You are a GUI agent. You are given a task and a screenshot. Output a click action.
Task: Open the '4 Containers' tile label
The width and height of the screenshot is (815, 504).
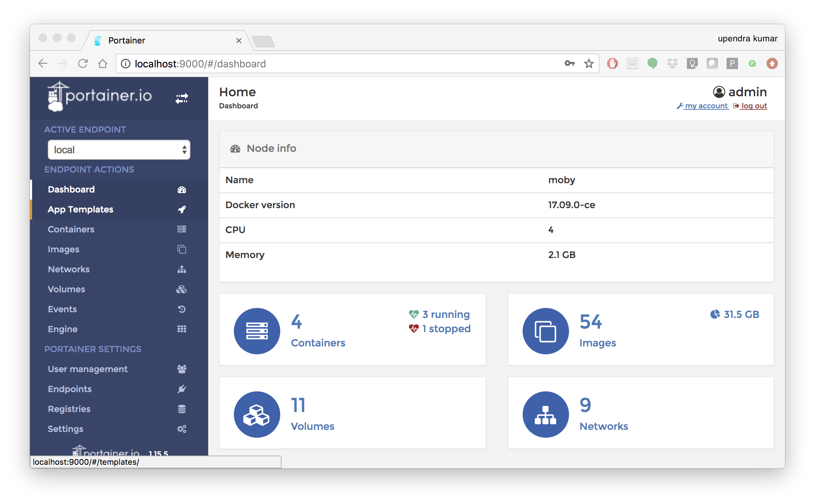(x=318, y=343)
